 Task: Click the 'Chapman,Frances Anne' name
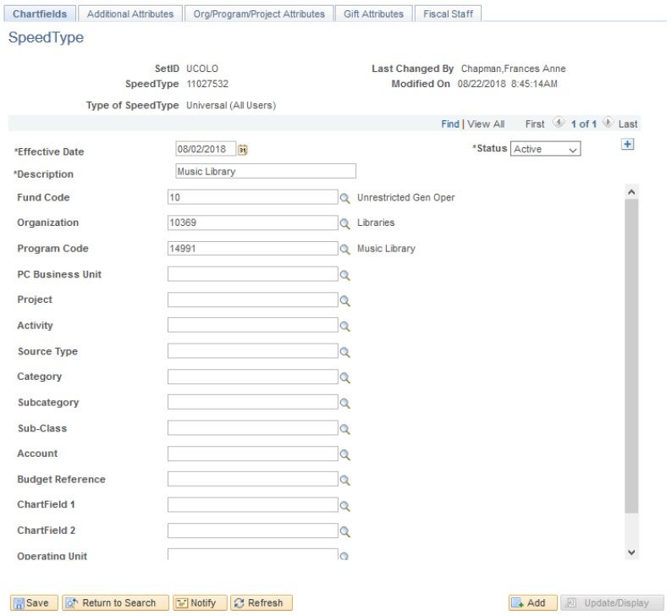[x=514, y=69]
